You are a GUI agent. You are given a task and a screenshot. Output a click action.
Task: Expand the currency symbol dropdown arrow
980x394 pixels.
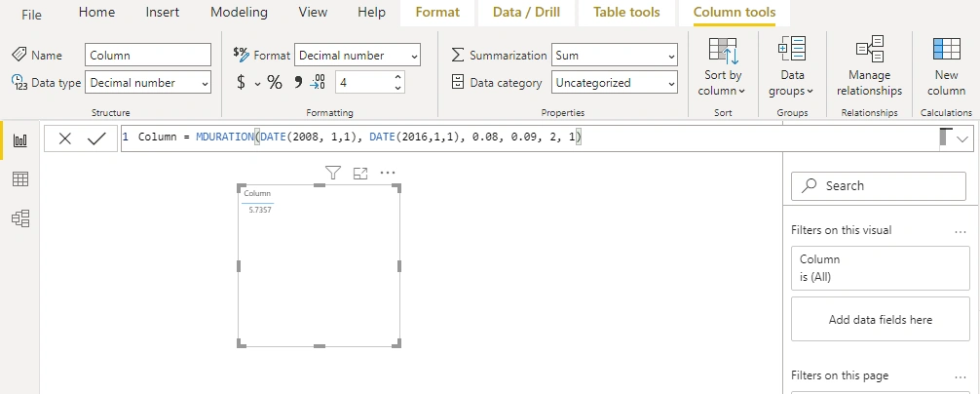[x=257, y=84]
